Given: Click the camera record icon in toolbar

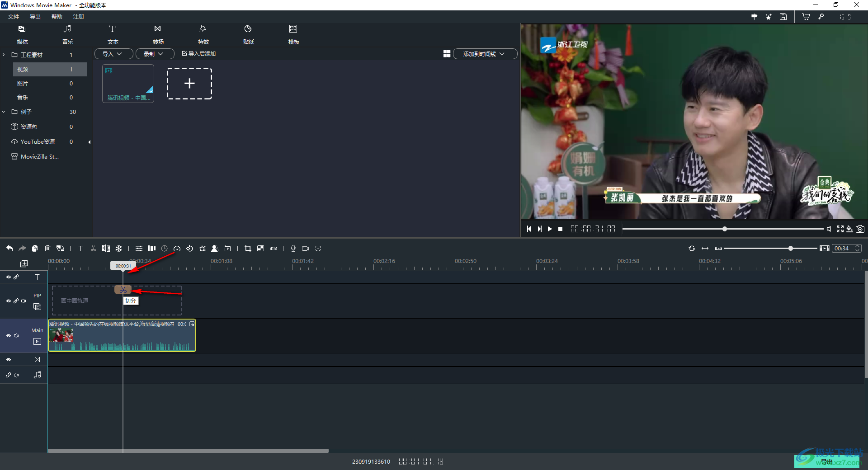Looking at the screenshot, I should click(306, 248).
